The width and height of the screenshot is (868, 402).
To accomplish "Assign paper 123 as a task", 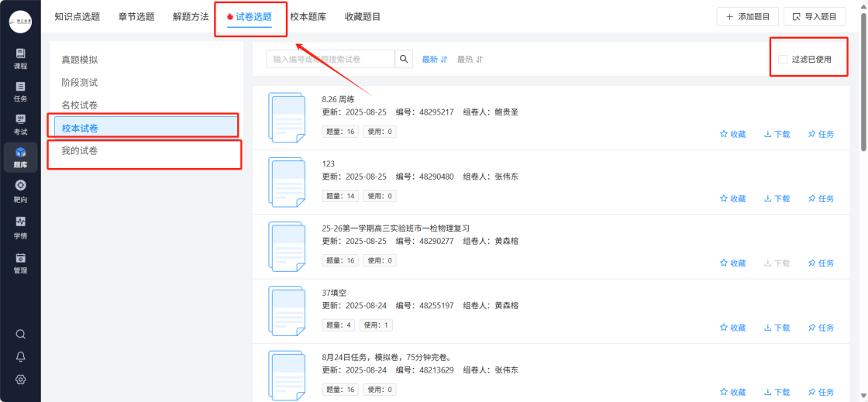I will pos(821,198).
